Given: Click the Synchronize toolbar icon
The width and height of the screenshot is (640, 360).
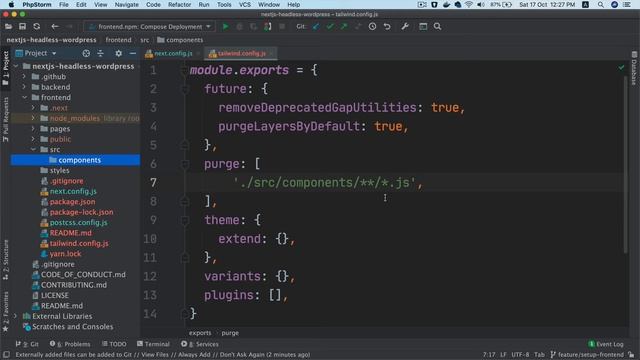Looking at the screenshot, I should coord(37,27).
